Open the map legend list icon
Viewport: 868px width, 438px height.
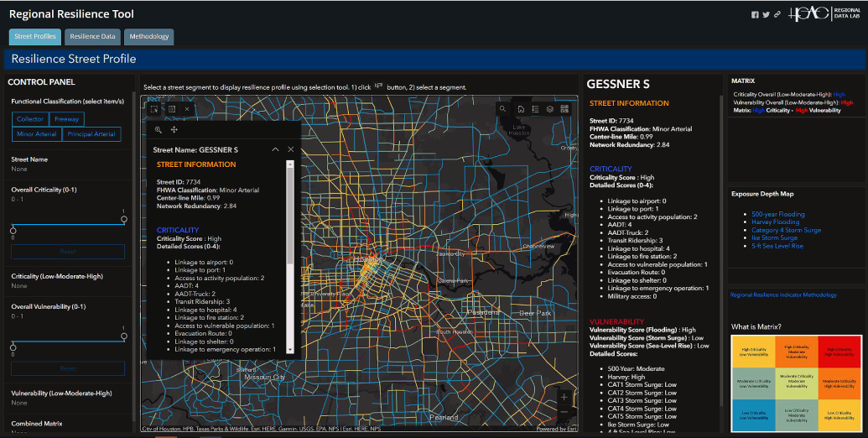(535, 109)
